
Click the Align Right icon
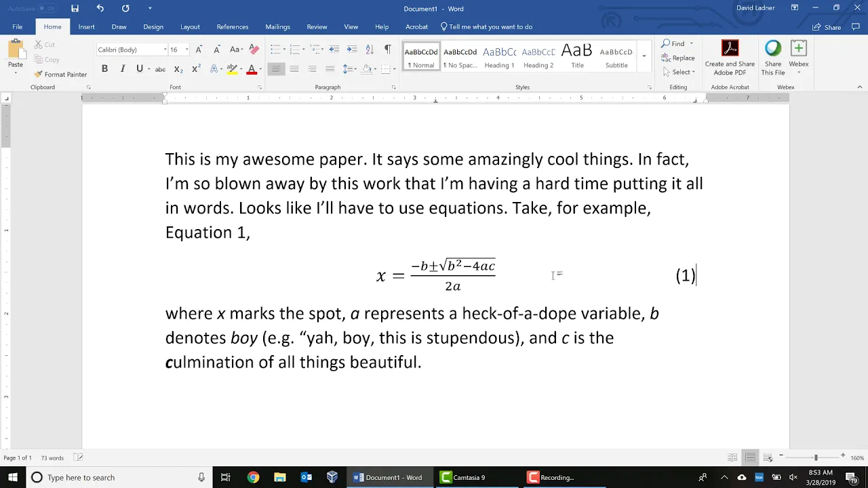[312, 69]
